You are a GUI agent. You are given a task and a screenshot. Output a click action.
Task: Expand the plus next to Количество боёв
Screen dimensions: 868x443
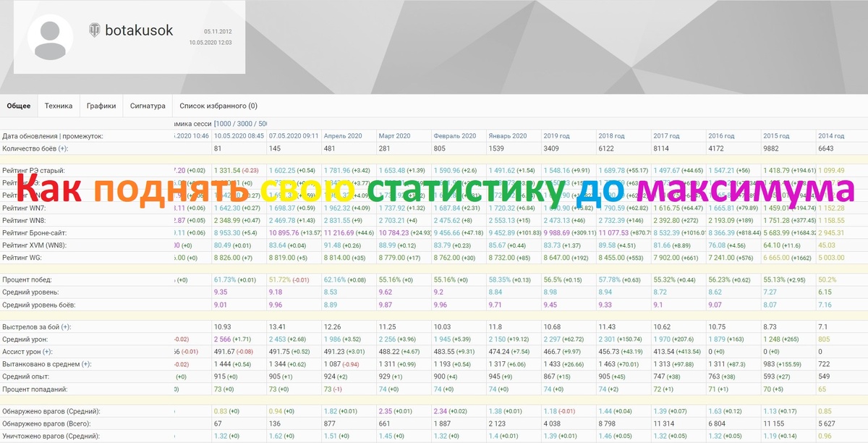[63, 148]
